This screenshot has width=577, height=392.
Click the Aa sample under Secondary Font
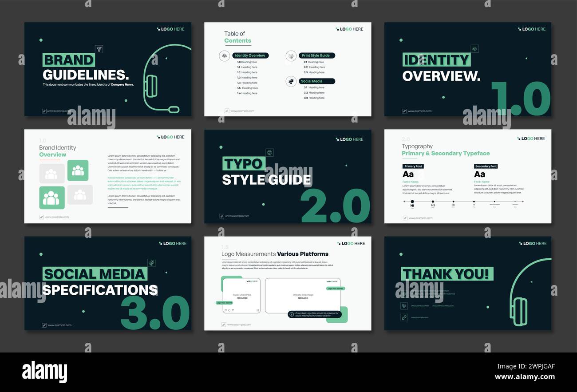[x=479, y=174]
